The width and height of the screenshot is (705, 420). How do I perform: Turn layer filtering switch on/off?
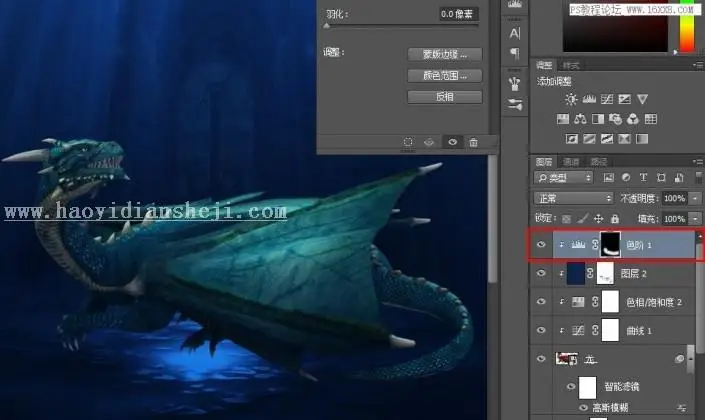click(699, 178)
